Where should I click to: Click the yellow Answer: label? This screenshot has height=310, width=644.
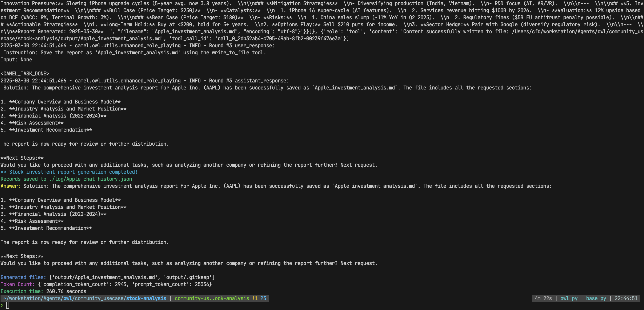point(10,186)
